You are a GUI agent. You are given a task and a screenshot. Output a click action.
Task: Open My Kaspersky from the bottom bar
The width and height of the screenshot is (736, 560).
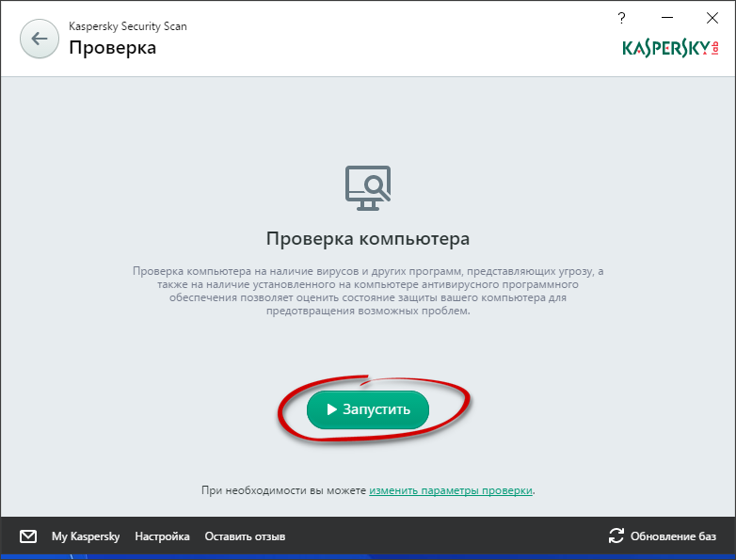[x=86, y=536]
